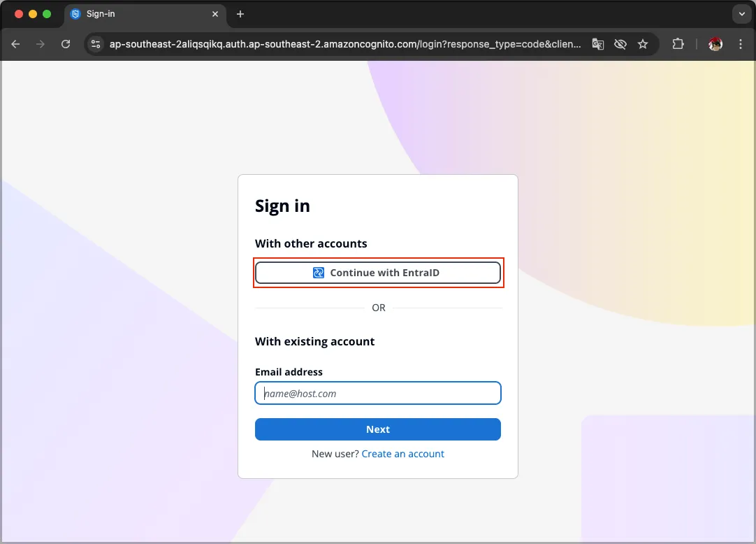Click the crossed-out eye icon in address bar
The image size is (756, 544).
(620, 44)
